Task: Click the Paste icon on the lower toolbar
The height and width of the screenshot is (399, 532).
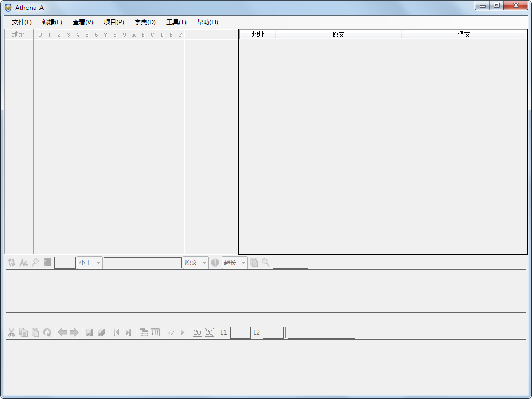Action: pyautogui.click(x=35, y=332)
